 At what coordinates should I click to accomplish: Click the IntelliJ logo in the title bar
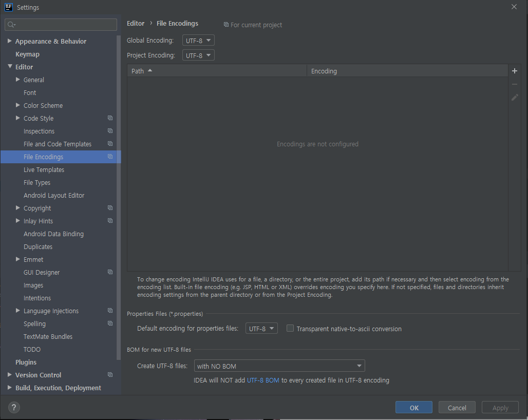8,7
